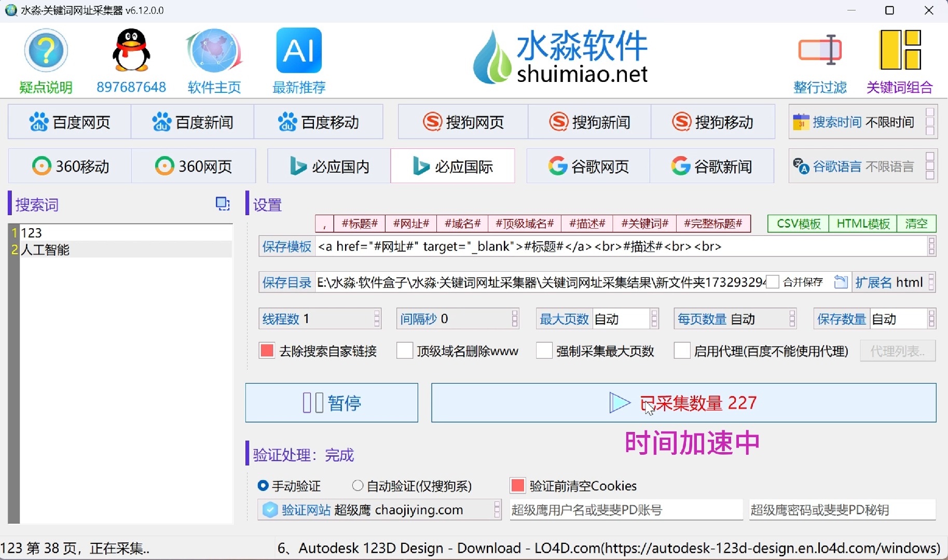The image size is (948, 560).
Task: Toggle the 去除搜索自家链接 checkbox
Action: click(x=267, y=351)
